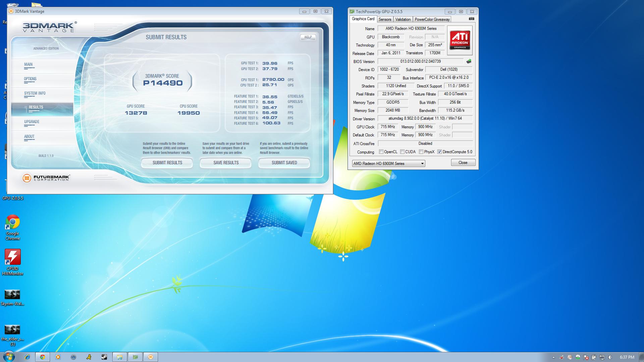Click the CPU score value 19950
644x362 pixels.
189,113
